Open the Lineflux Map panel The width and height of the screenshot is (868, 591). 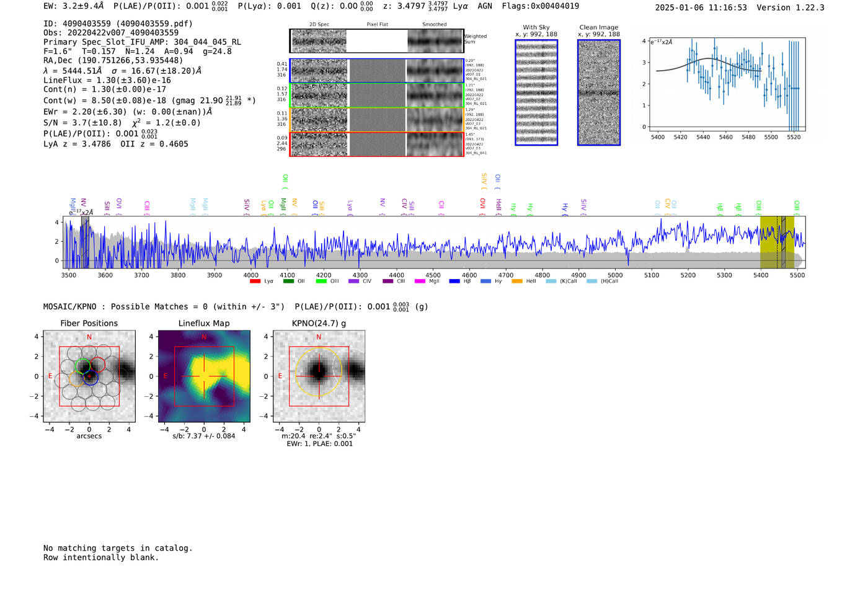(204, 376)
